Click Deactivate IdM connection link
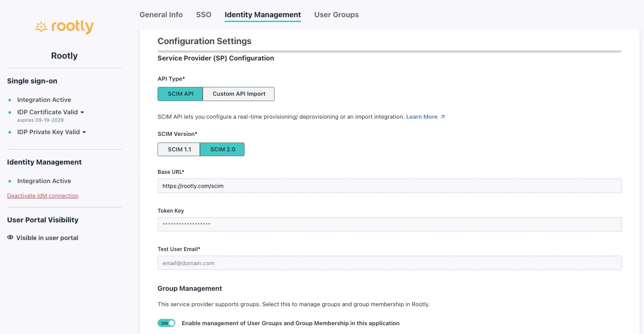 (x=43, y=195)
